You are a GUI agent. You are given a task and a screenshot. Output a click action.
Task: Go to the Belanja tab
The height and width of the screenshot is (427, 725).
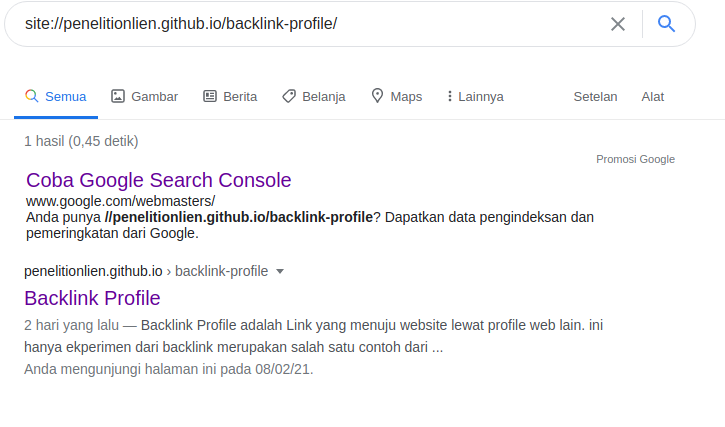click(x=314, y=97)
